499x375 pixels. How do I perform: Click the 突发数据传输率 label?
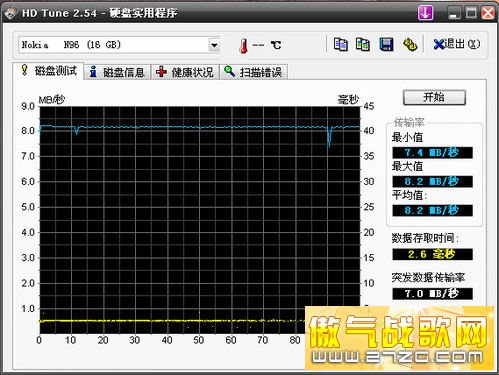click(x=428, y=277)
